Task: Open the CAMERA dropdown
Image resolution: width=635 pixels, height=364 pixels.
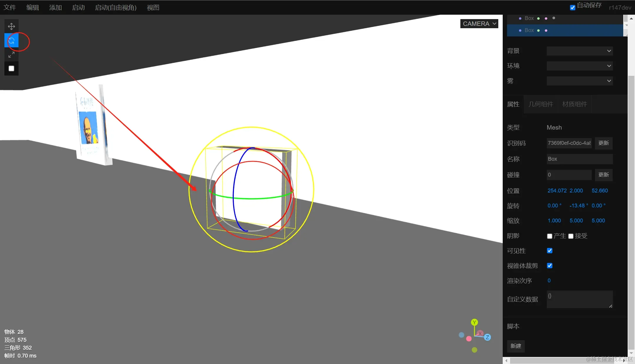Action: pos(479,24)
